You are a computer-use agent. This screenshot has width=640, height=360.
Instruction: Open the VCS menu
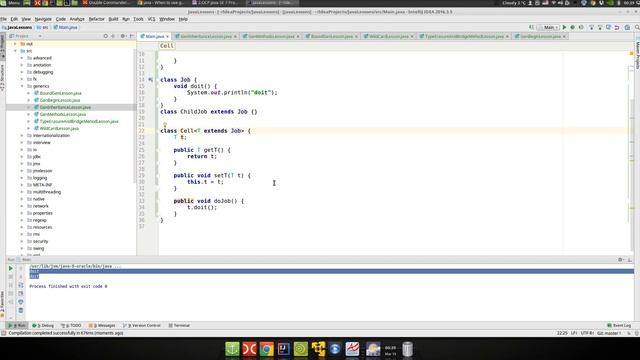(151, 19)
